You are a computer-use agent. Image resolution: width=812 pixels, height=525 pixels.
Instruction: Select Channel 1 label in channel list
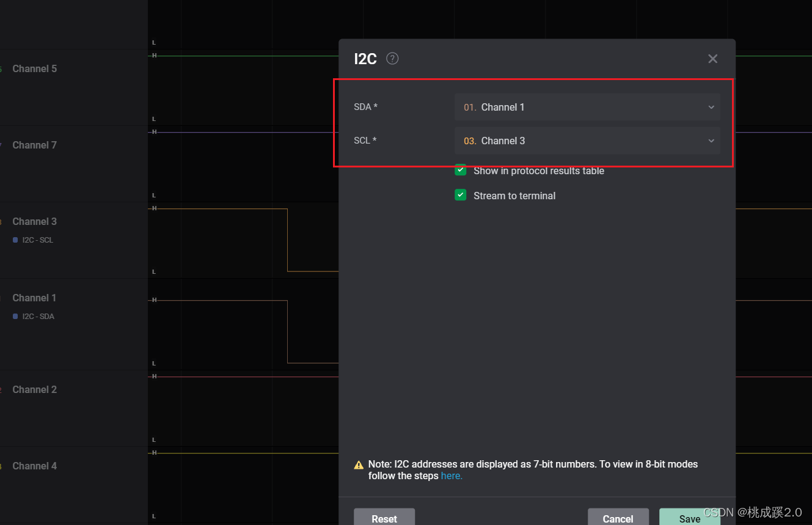34,298
